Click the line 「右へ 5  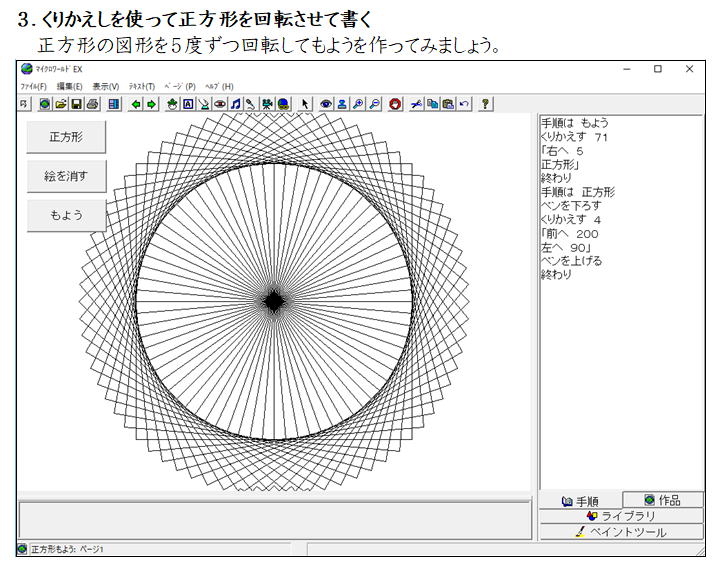pyautogui.click(x=562, y=151)
